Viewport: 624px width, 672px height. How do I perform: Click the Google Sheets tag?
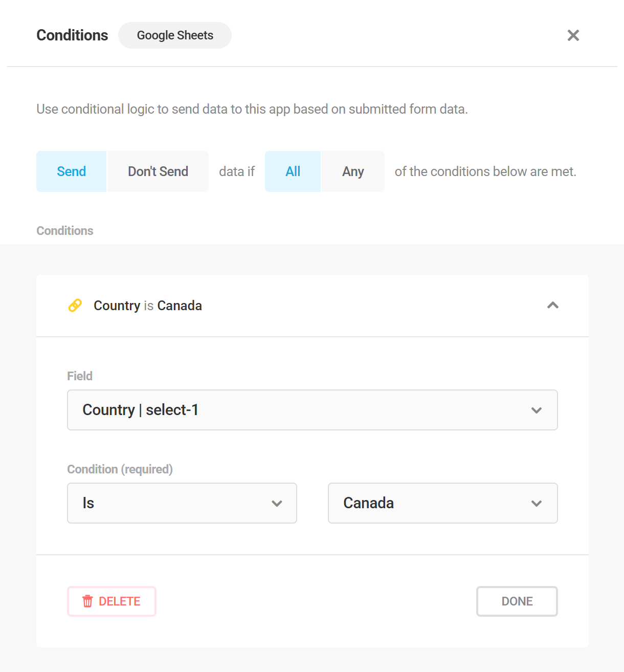175,35
